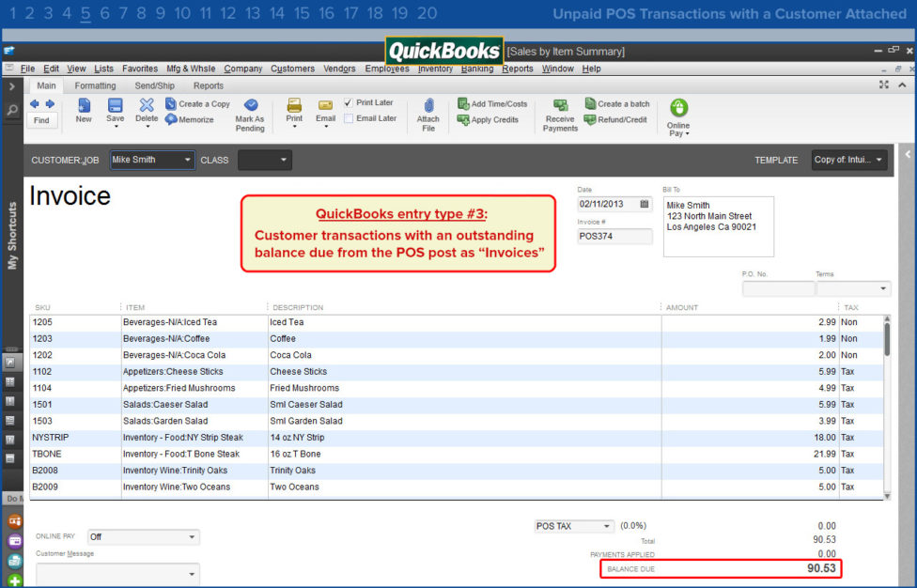The width and height of the screenshot is (917, 588).
Task: Click the Online Pay green icon
Action: pyautogui.click(x=678, y=107)
